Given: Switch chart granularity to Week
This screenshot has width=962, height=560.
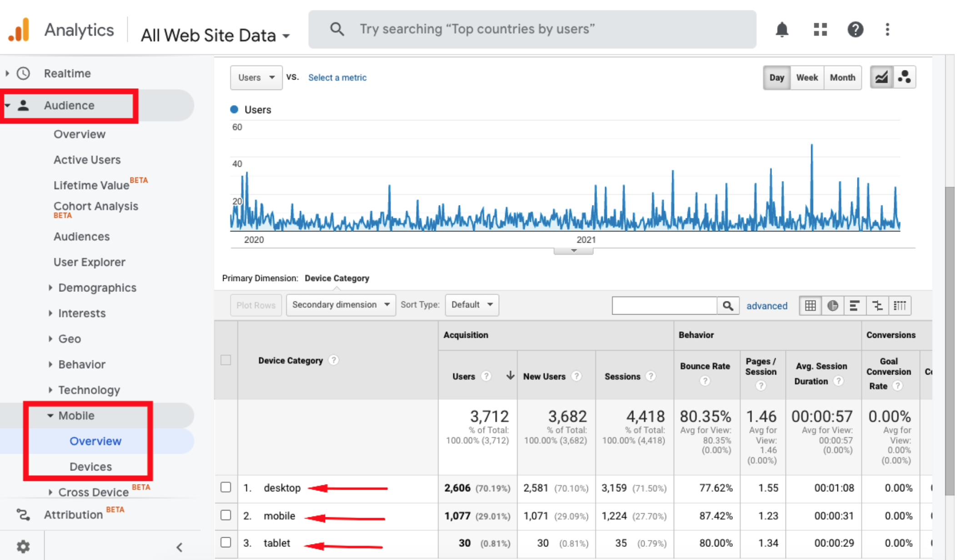Looking at the screenshot, I should click(807, 77).
